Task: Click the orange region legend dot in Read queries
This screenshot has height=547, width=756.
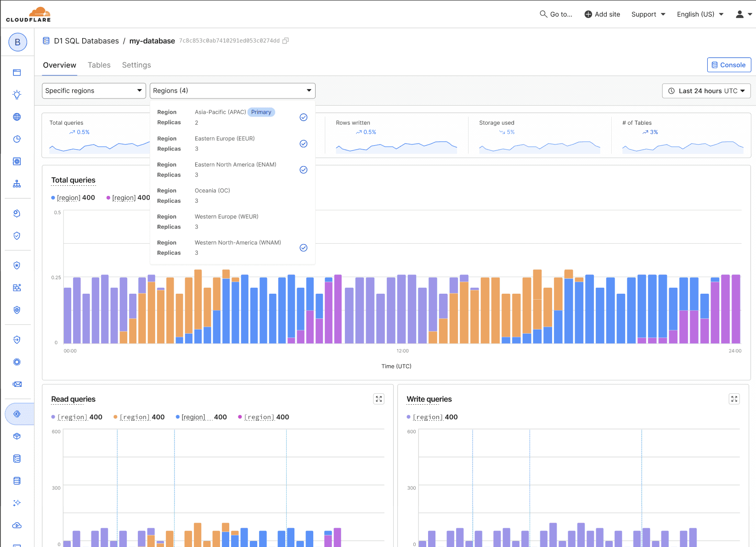Action: pos(115,417)
